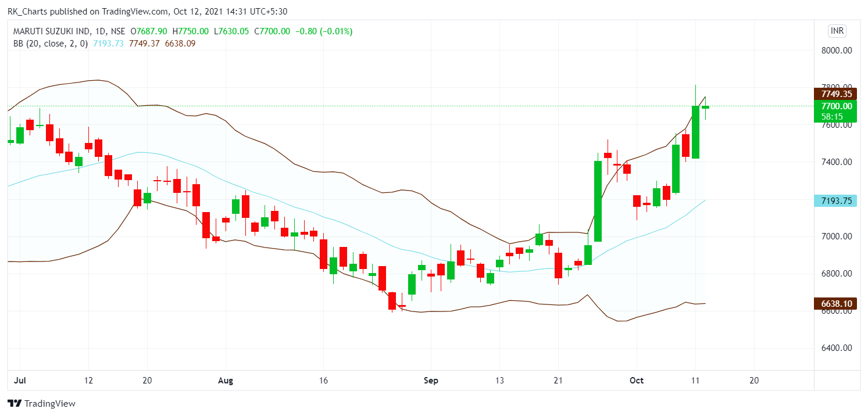
Task: Click the 16 date label on the time axis
Action: (x=324, y=381)
